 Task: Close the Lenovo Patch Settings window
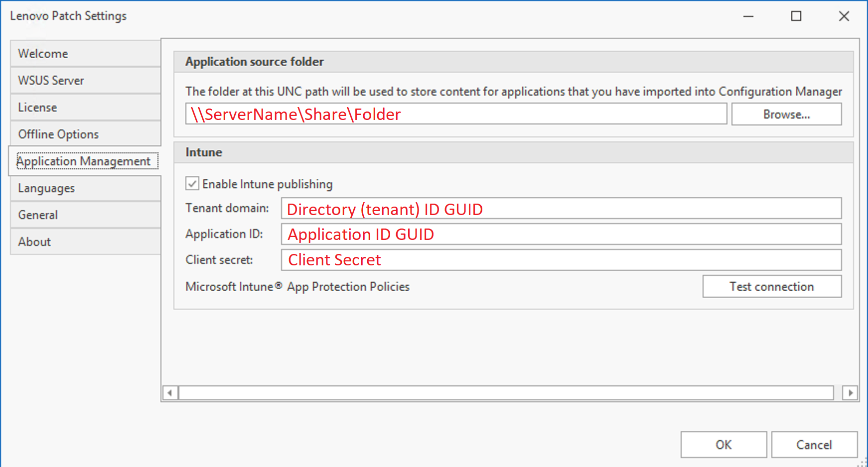tap(844, 16)
